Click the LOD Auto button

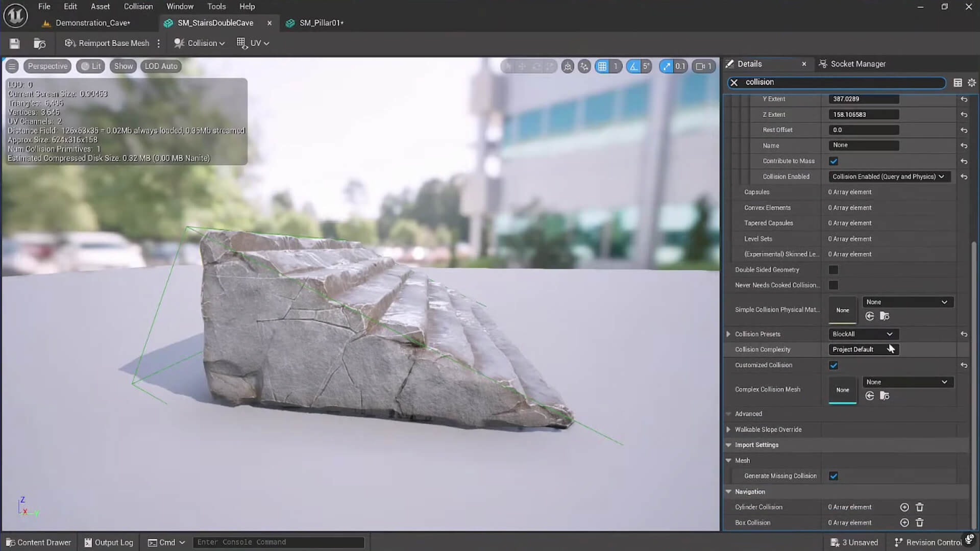(x=161, y=66)
